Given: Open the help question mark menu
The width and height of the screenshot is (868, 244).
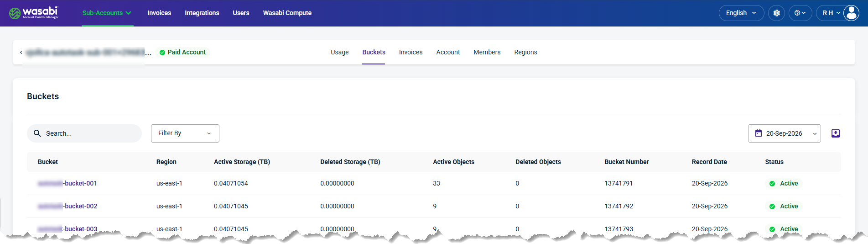Looking at the screenshot, I should pos(800,13).
